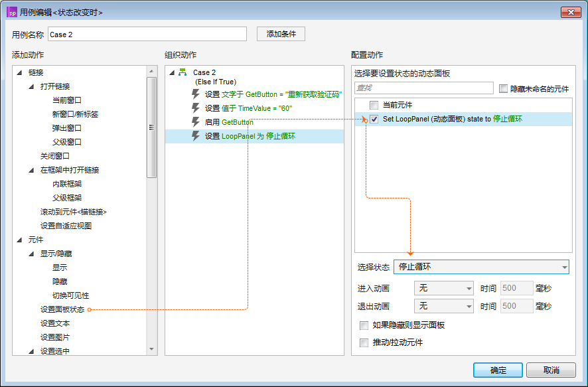Toggle 隐藏未命名的元件 checkbox

point(503,88)
